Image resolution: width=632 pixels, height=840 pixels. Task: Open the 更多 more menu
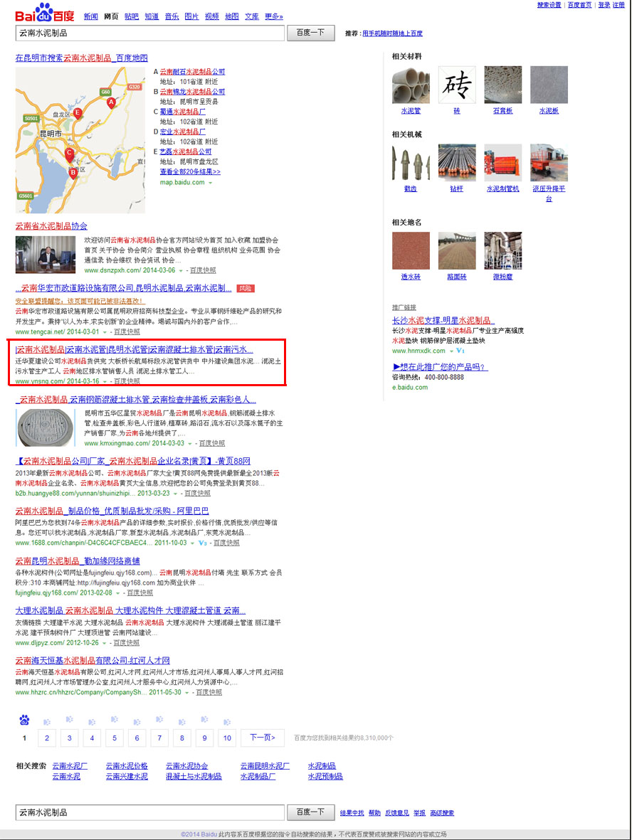(x=274, y=16)
